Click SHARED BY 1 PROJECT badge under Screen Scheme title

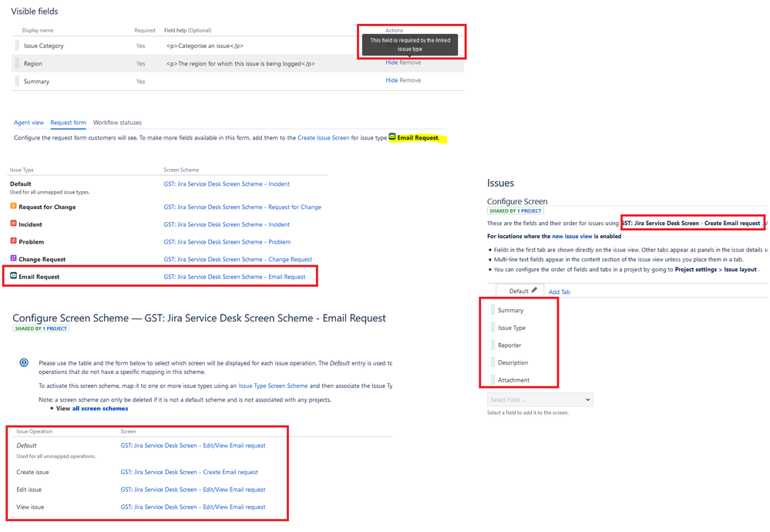coord(41,328)
